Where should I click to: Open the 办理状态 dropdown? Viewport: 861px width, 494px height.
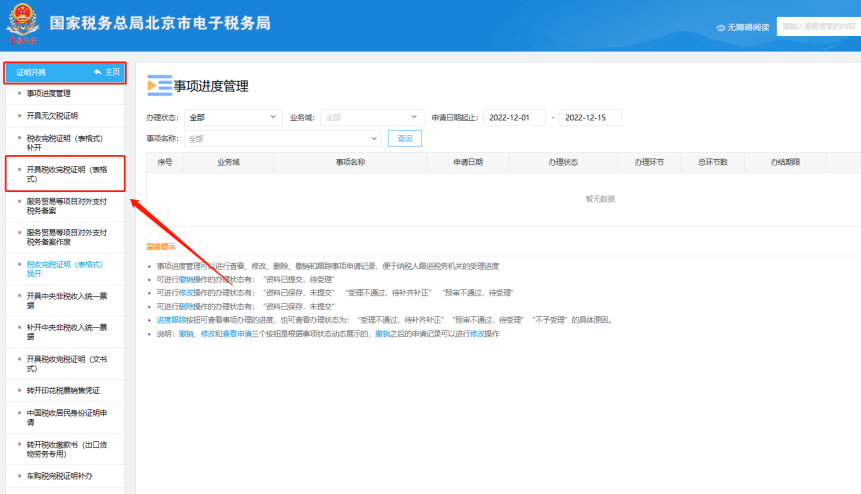(x=235, y=117)
